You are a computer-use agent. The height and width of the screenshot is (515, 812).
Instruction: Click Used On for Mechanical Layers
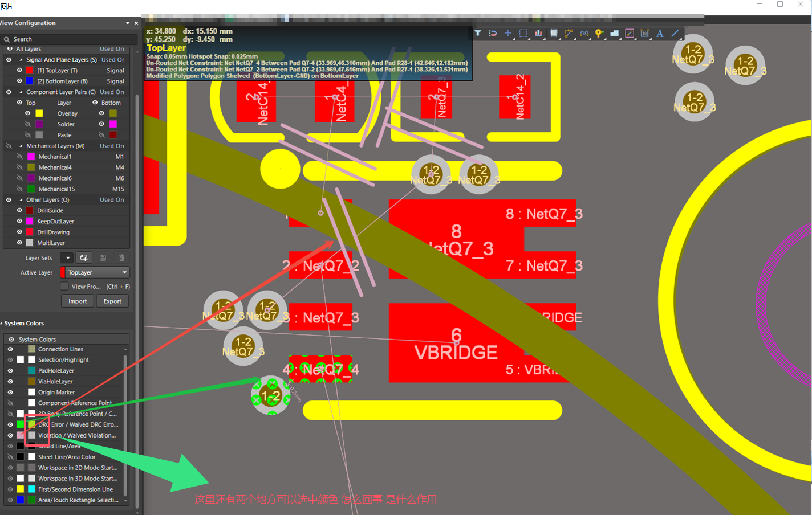tap(112, 146)
